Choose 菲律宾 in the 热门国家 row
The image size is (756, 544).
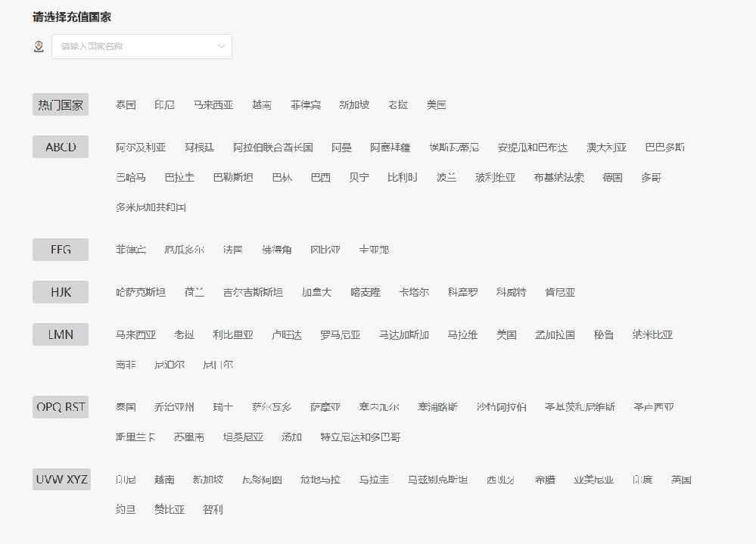(306, 104)
